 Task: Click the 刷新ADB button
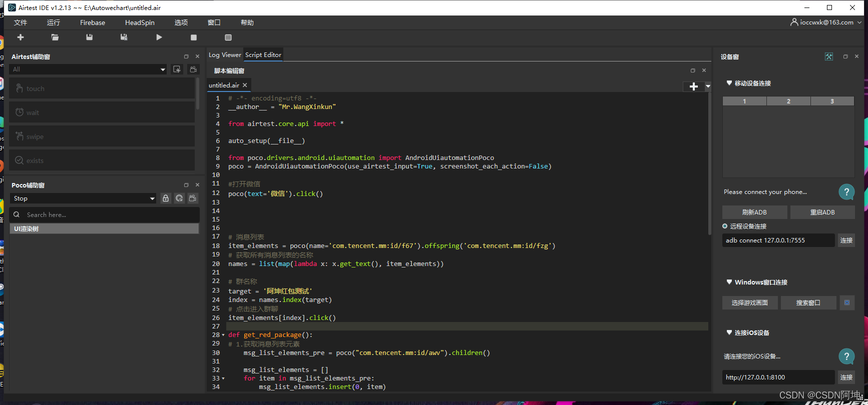coord(754,212)
